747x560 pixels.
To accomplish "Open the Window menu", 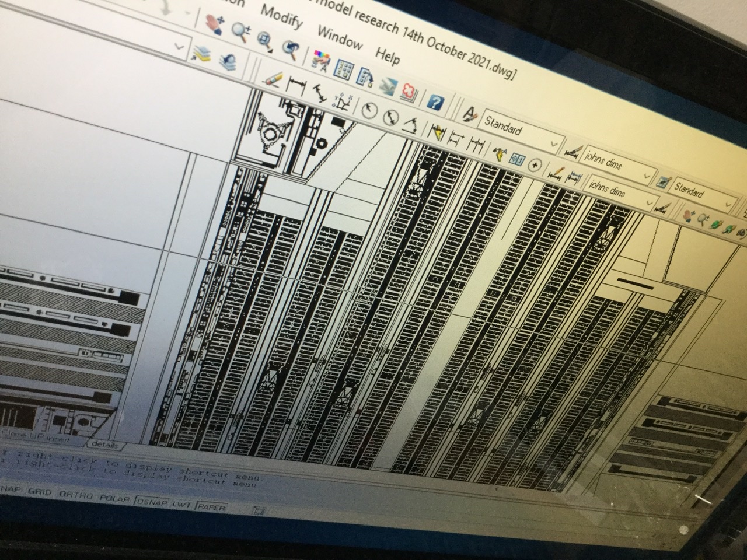I will pyautogui.click(x=340, y=37).
